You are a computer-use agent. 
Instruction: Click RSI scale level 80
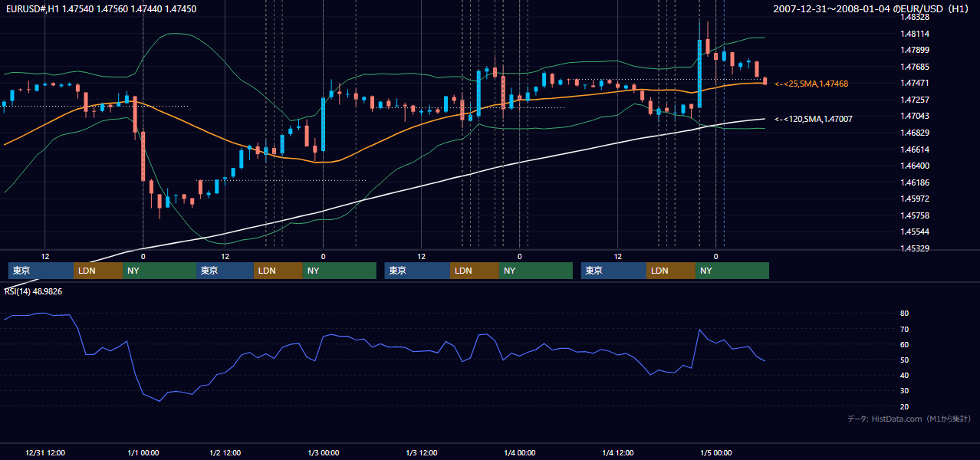[905, 314]
